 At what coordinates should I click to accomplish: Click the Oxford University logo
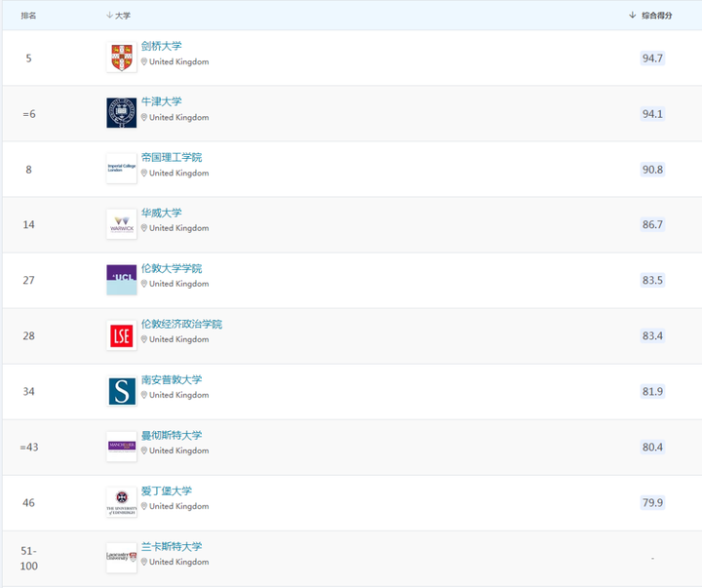(x=121, y=113)
